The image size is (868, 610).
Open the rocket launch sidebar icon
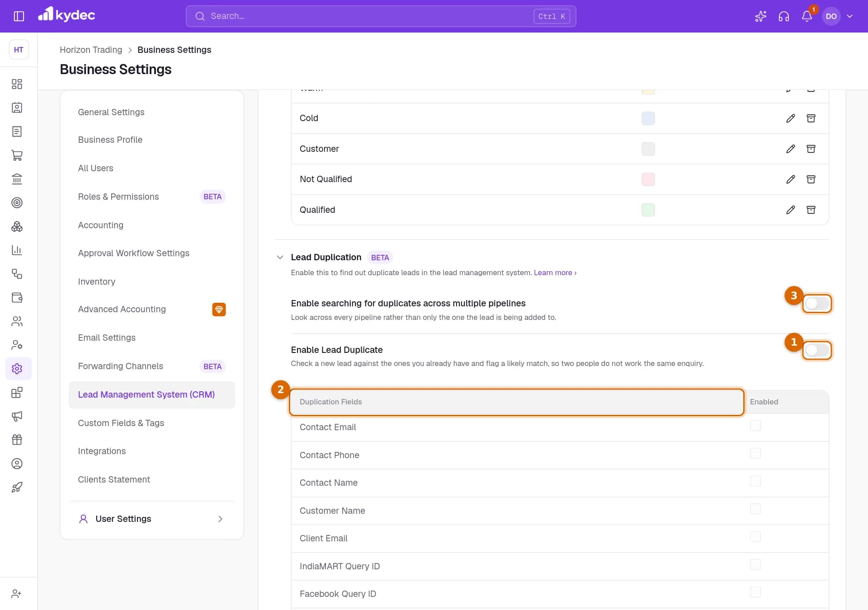[x=17, y=488]
